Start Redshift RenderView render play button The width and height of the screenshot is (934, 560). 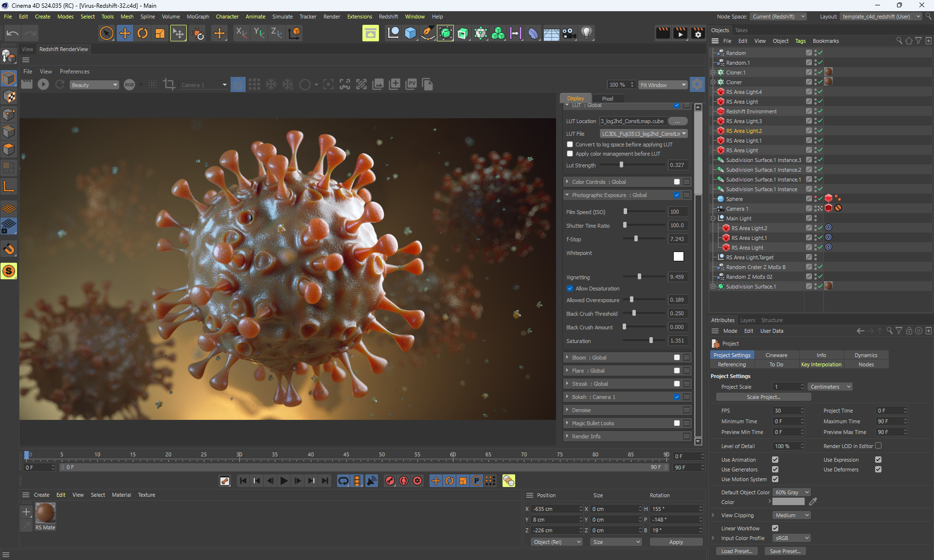click(43, 85)
